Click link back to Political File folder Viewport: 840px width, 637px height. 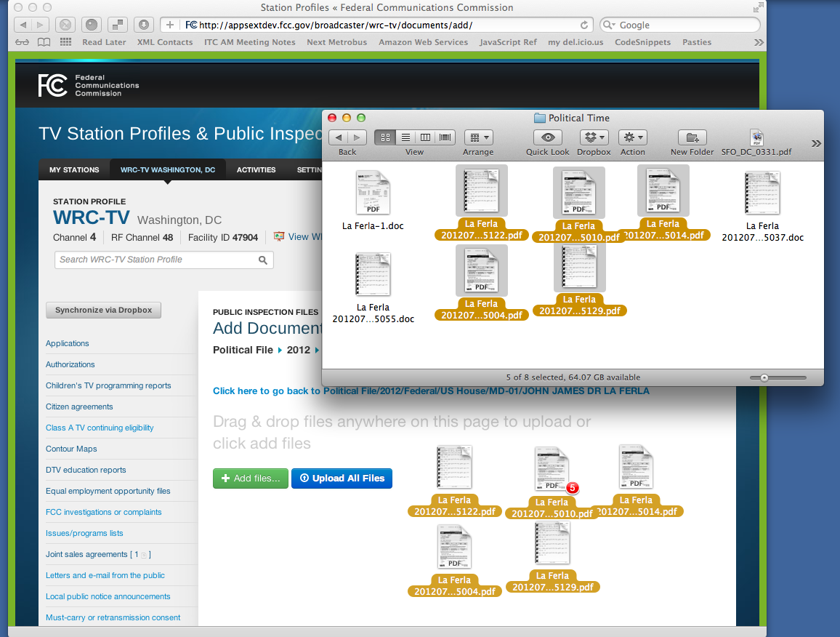click(431, 391)
